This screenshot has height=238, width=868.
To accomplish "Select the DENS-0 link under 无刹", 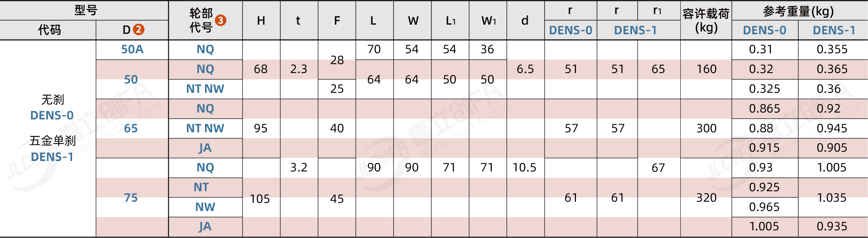I will tap(52, 115).
